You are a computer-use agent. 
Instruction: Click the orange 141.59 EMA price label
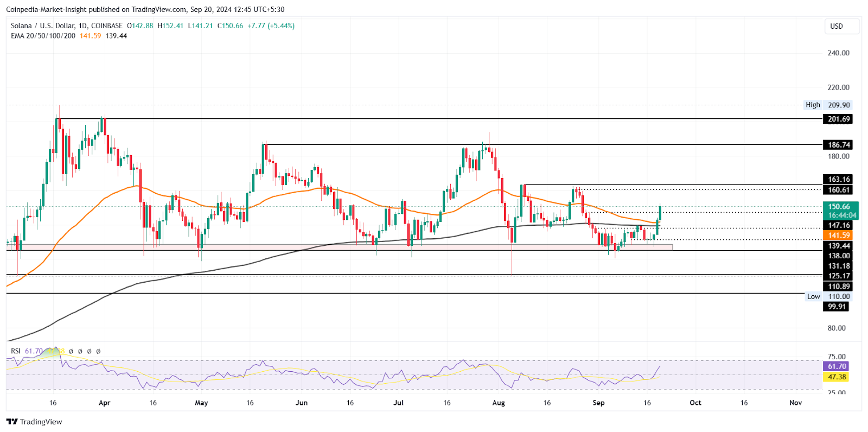pos(838,236)
